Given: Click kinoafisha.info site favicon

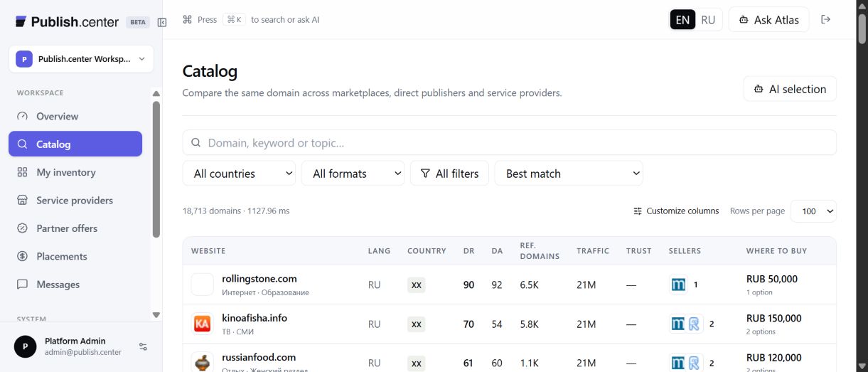Looking at the screenshot, I should coord(202,324).
